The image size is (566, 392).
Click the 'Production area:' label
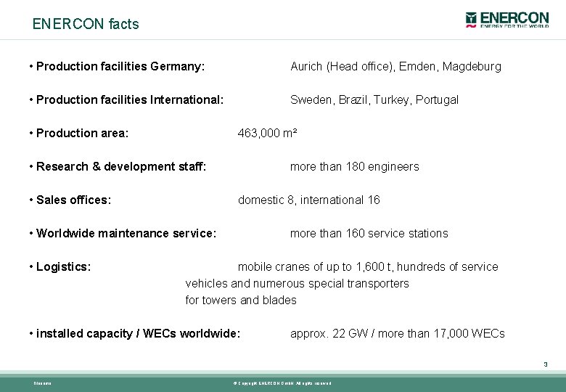coord(82,133)
